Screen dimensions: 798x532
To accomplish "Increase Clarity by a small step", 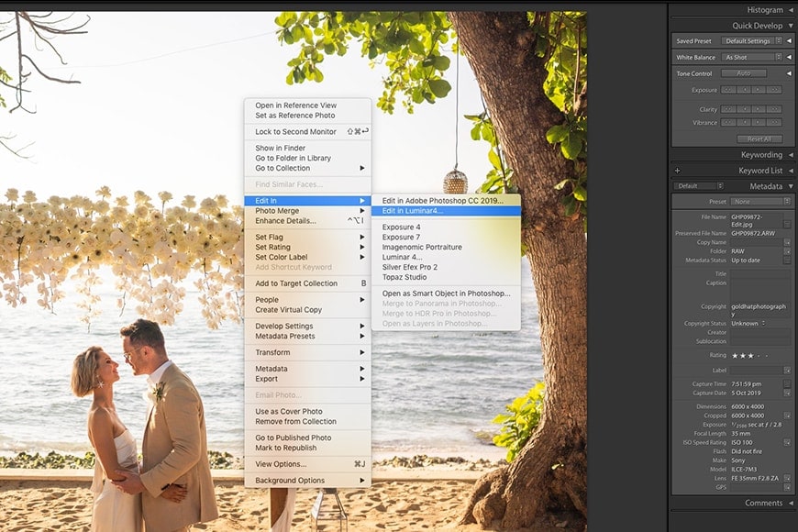I will [759, 109].
